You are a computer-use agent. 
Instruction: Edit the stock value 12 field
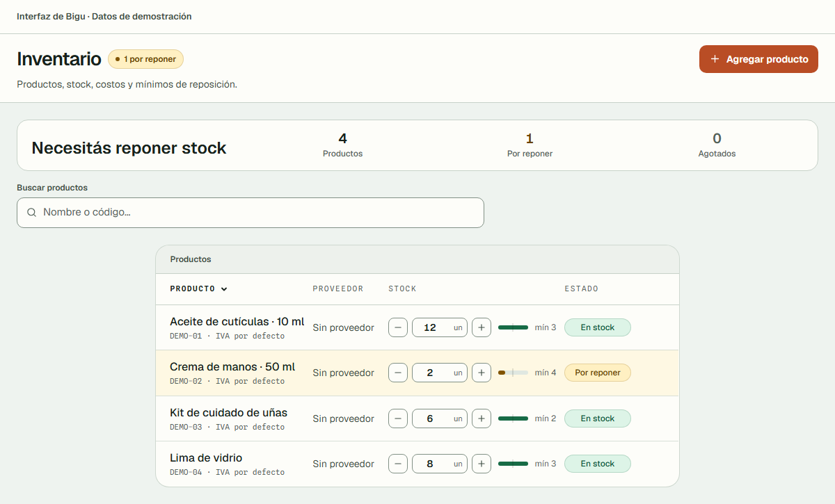pos(440,327)
